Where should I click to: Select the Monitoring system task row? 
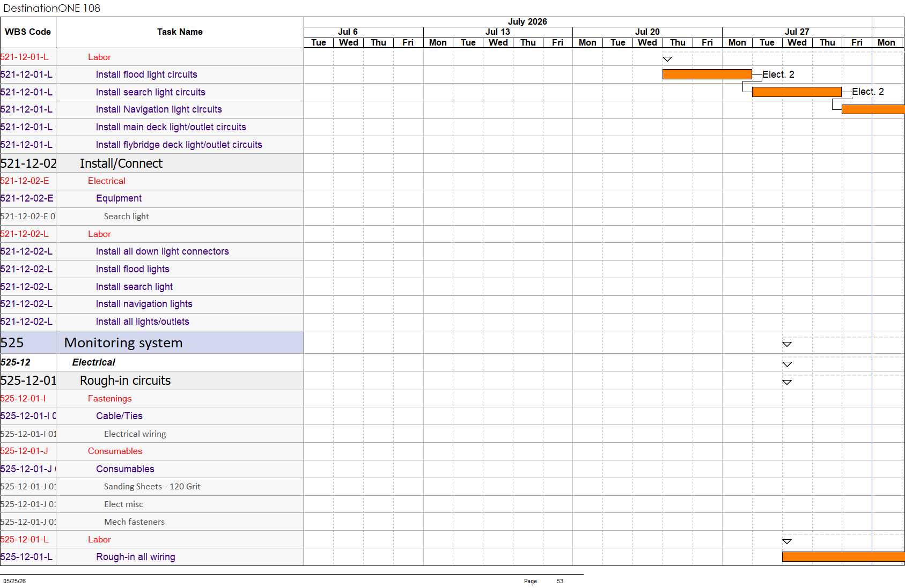pos(152,343)
